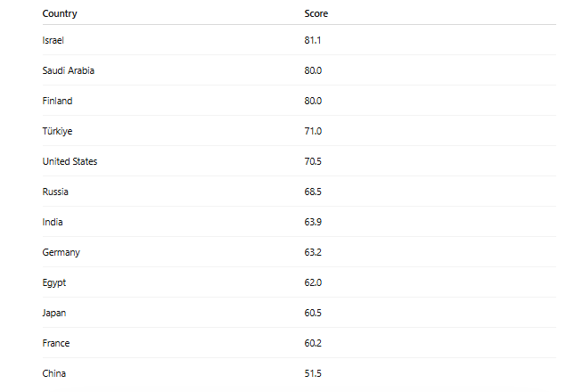Select China in the country column

pos(54,373)
